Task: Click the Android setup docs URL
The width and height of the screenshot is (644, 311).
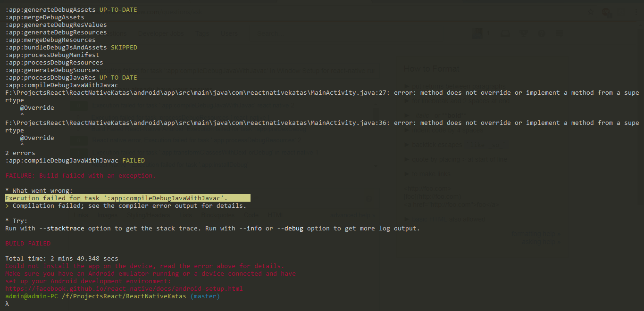Action: coord(124,288)
